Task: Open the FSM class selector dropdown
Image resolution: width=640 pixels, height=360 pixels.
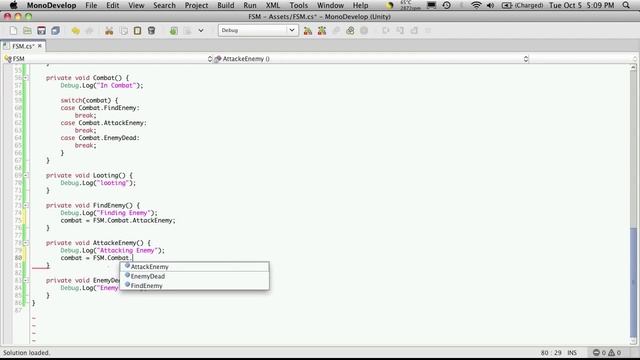Action: point(108,59)
